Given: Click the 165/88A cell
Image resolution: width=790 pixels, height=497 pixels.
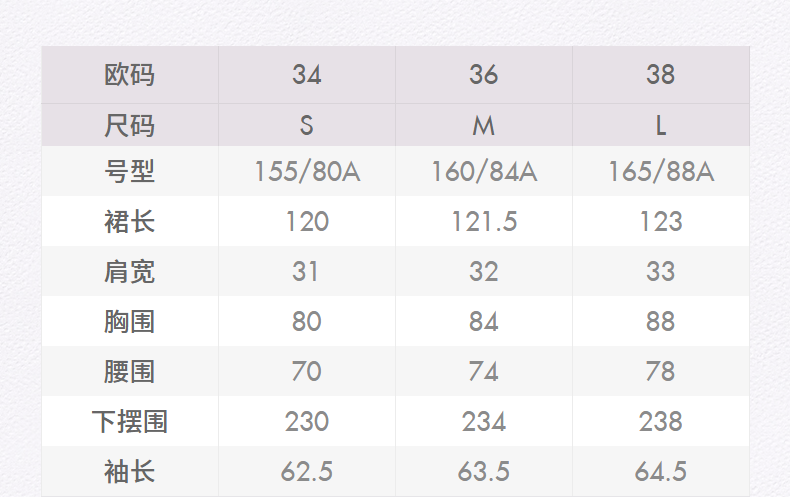Looking at the screenshot, I should point(661,172).
